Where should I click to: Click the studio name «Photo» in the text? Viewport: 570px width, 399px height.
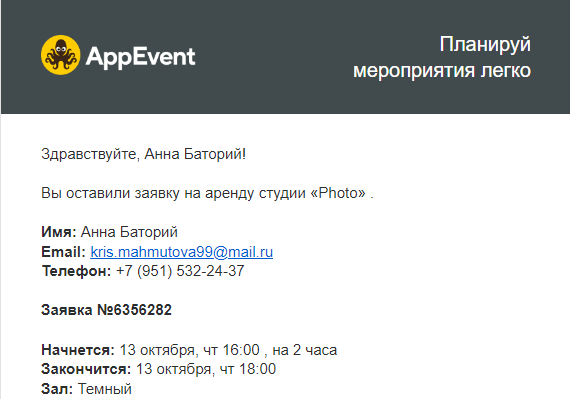click(x=338, y=193)
